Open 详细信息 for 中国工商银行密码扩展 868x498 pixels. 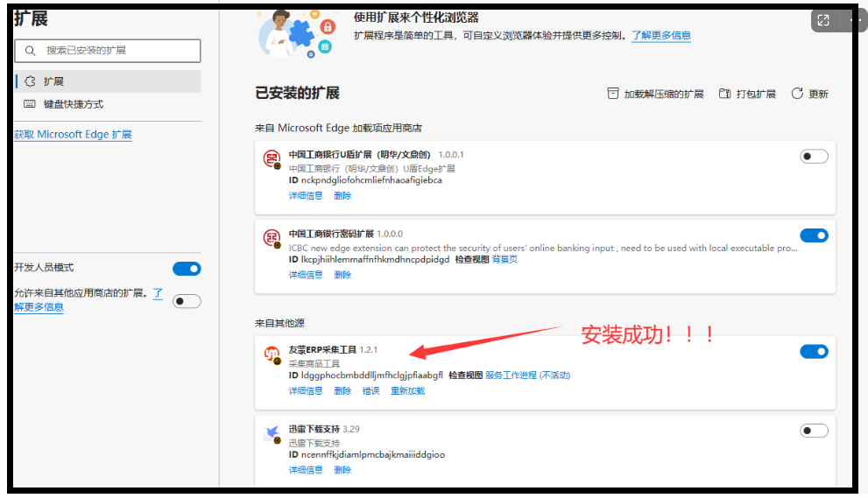pyautogui.click(x=306, y=275)
